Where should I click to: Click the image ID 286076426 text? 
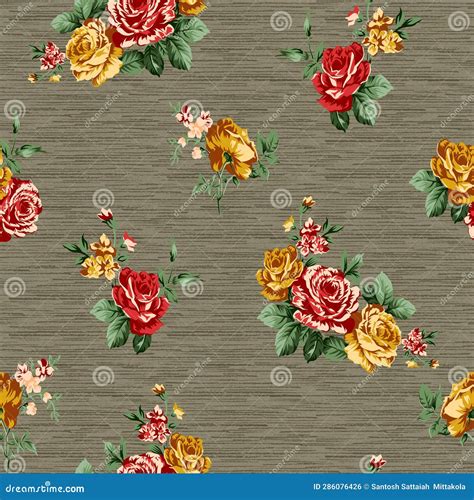pyautogui.click(x=337, y=487)
